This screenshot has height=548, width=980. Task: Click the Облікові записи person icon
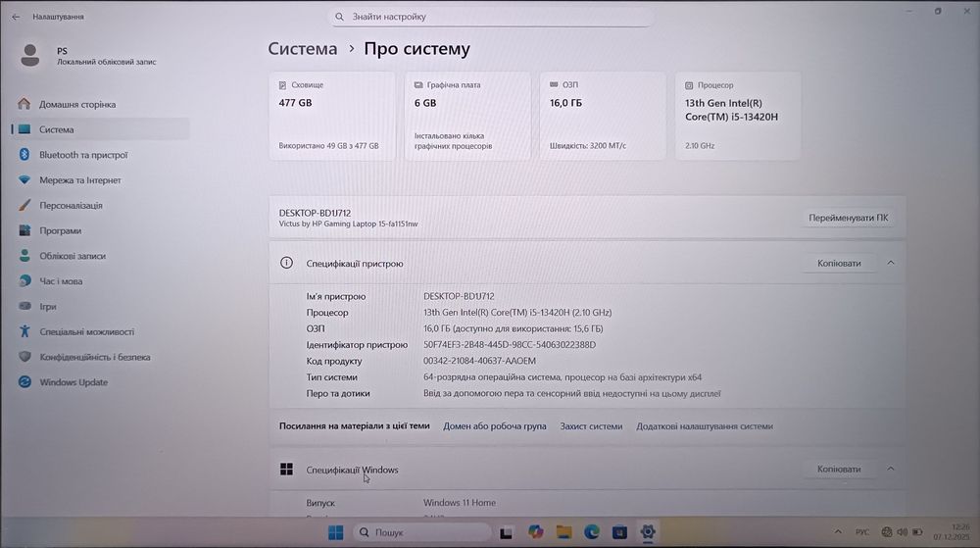(24, 256)
